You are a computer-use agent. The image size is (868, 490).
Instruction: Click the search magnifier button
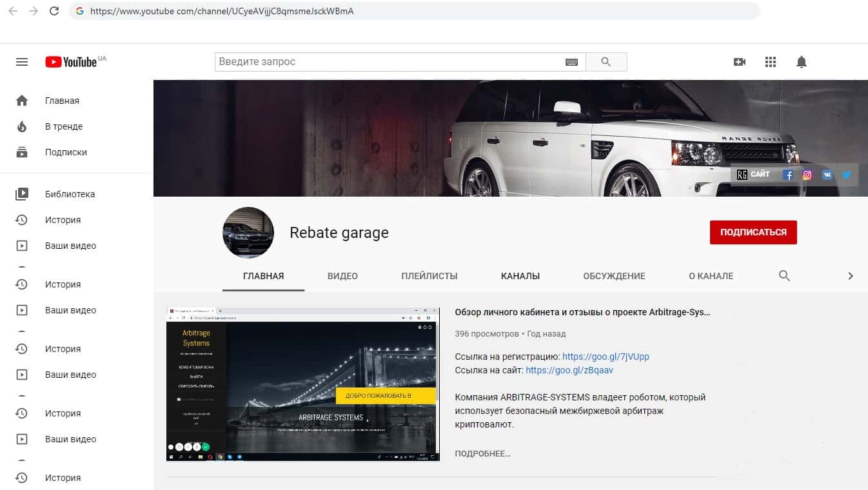pyautogui.click(x=606, y=62)
